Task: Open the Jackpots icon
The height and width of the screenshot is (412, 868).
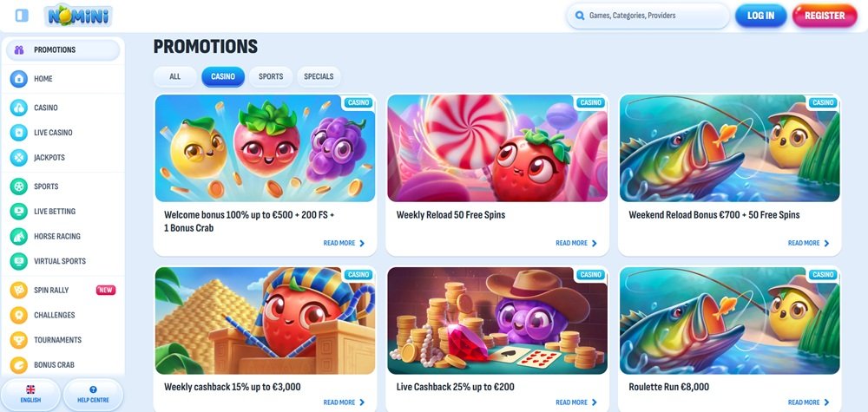Action: (x=19, y=158)
